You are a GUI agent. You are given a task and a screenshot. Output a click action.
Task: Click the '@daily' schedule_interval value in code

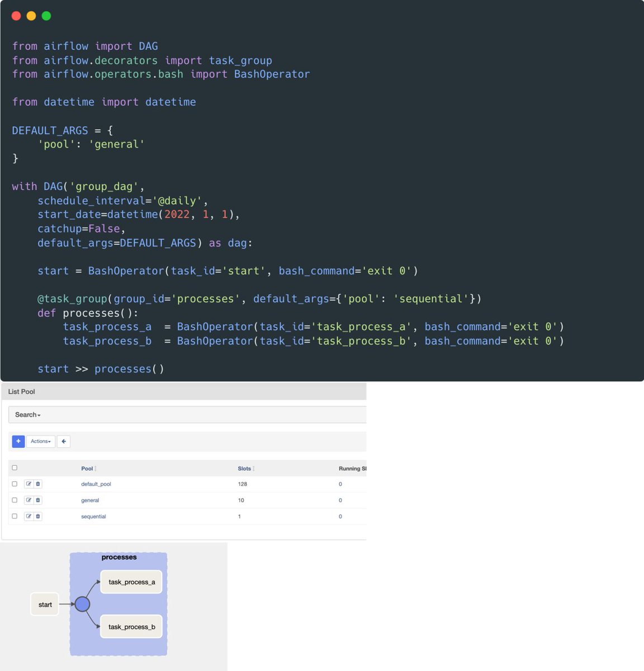click(177, 201)
